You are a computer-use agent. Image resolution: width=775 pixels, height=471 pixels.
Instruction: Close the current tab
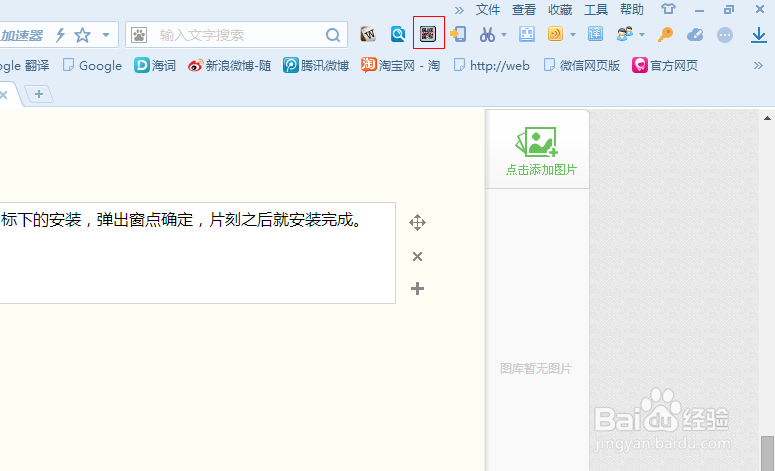3,95
